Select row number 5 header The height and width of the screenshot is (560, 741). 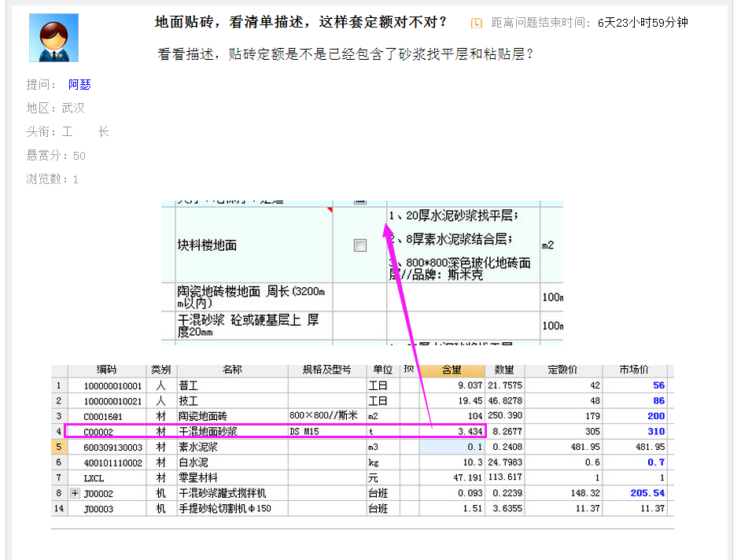[x=59, y=447]
